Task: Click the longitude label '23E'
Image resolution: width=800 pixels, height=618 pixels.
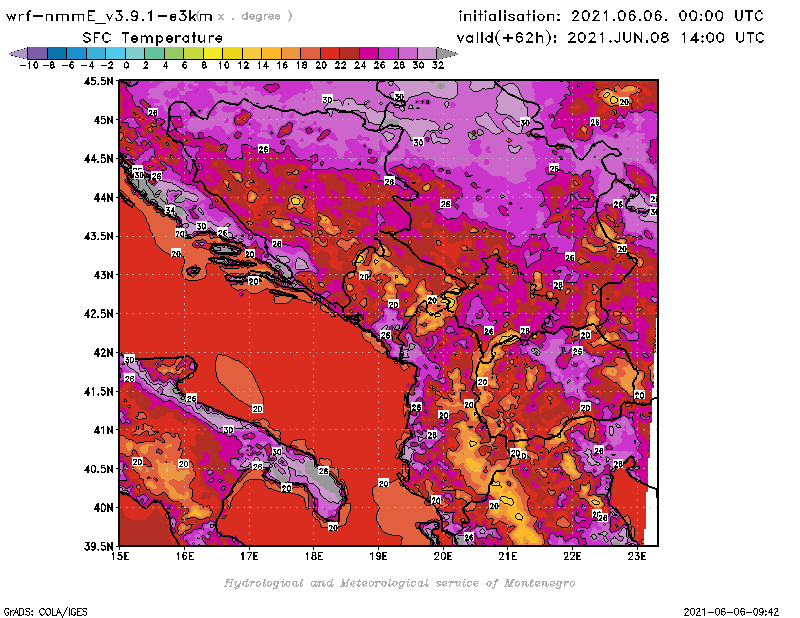Action: tap(637, 556)
